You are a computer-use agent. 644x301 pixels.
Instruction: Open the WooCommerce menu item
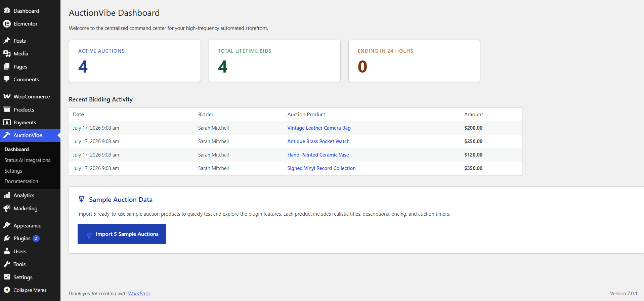[32, 96]
